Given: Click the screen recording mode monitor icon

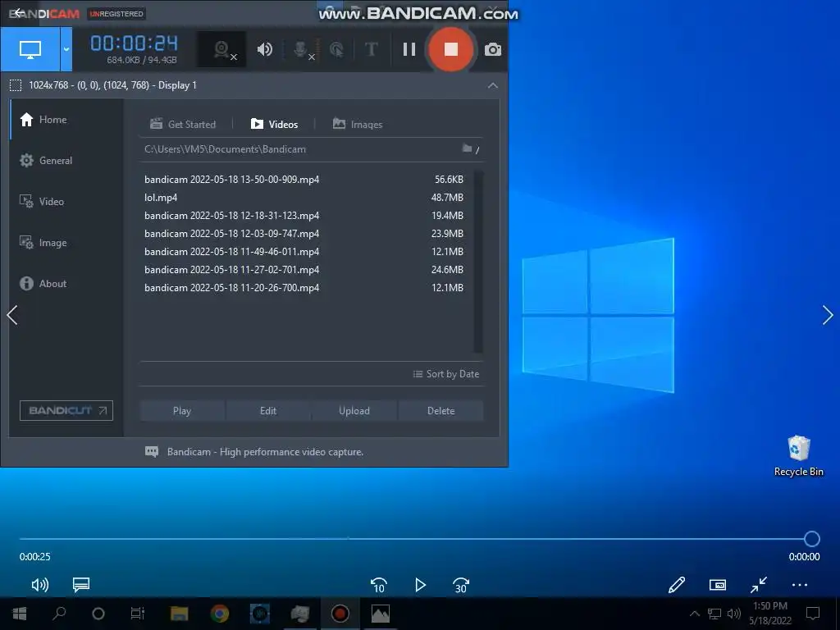Looking at the screenshot, I should point(30,49).
